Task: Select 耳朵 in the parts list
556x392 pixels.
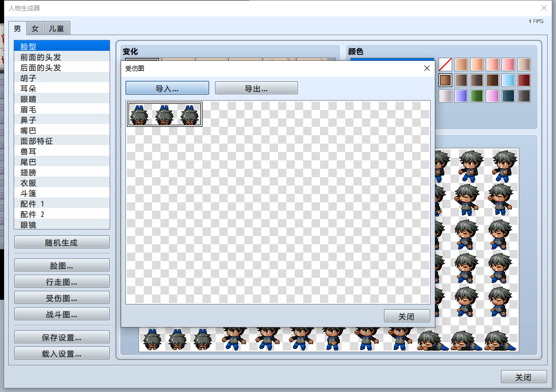Action: point(62,88)
